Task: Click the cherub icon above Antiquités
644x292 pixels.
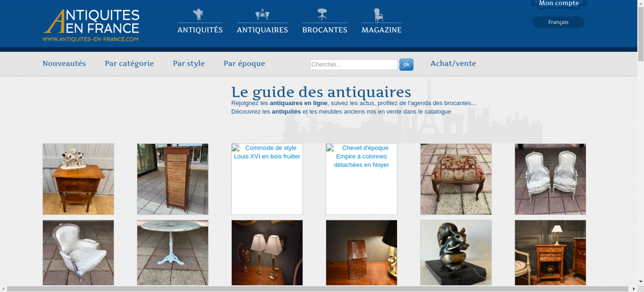Action: pos(198,14)
